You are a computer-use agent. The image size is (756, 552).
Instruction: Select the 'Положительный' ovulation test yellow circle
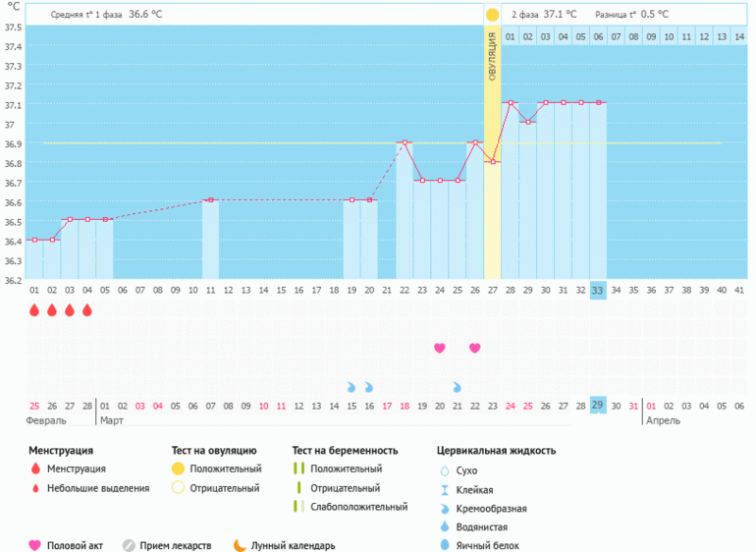[x=178, y=469]
